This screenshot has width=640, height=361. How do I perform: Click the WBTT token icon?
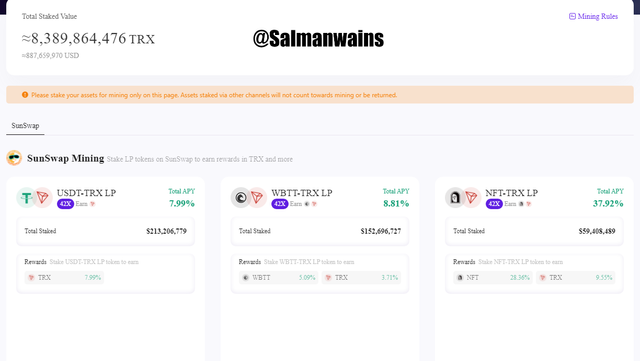pyautogui.click(x=241, y=198)
